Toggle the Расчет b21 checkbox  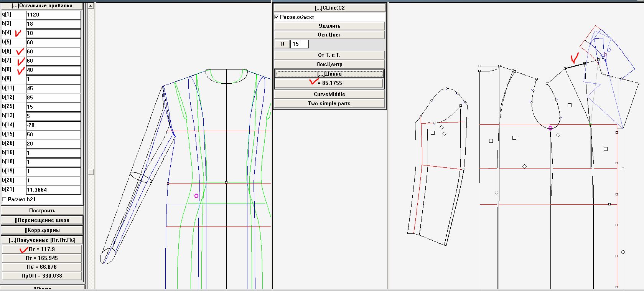coord(5,199)
